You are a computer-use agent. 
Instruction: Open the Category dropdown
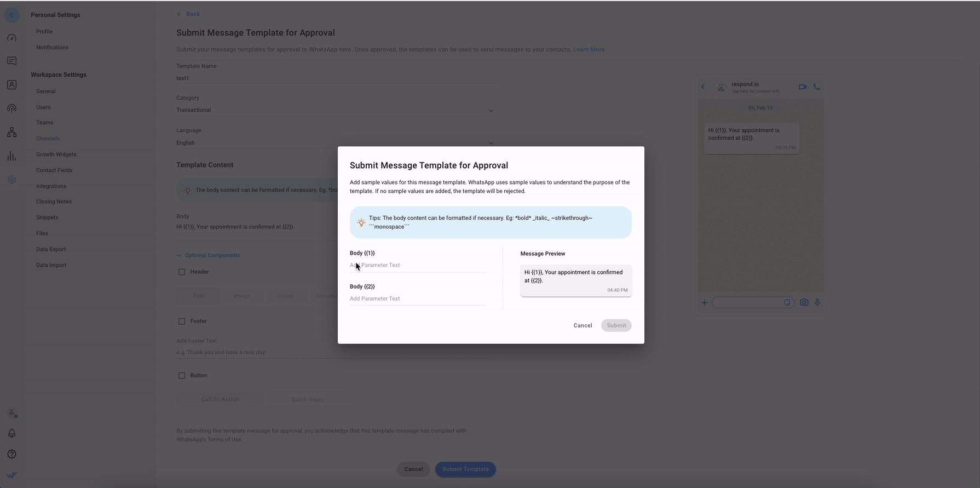pos(335,110)
